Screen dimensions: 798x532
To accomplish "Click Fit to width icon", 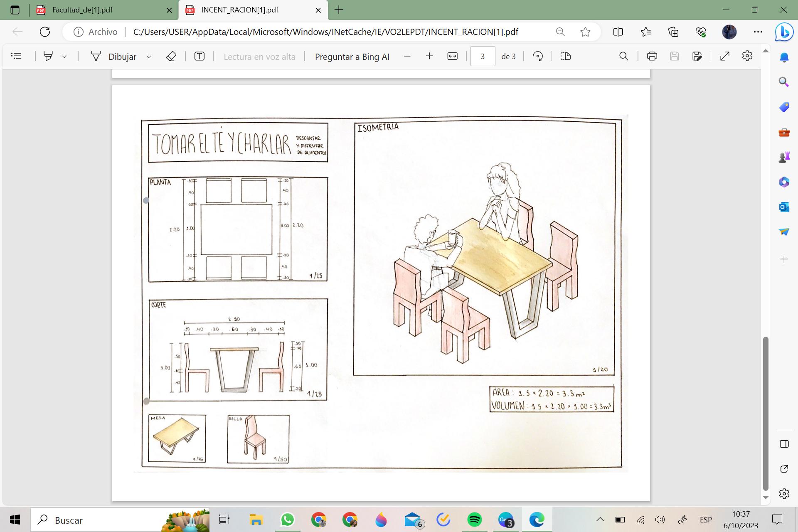I will (x=452, y=56).
